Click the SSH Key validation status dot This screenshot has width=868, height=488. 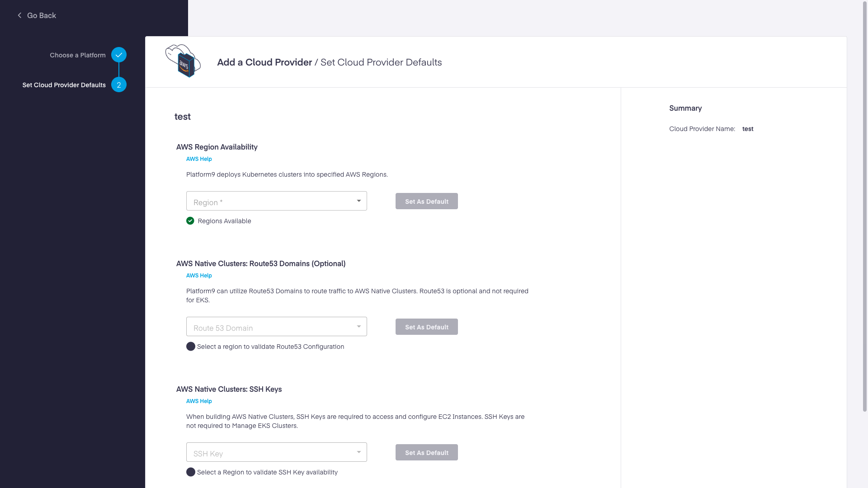(191, 472)
